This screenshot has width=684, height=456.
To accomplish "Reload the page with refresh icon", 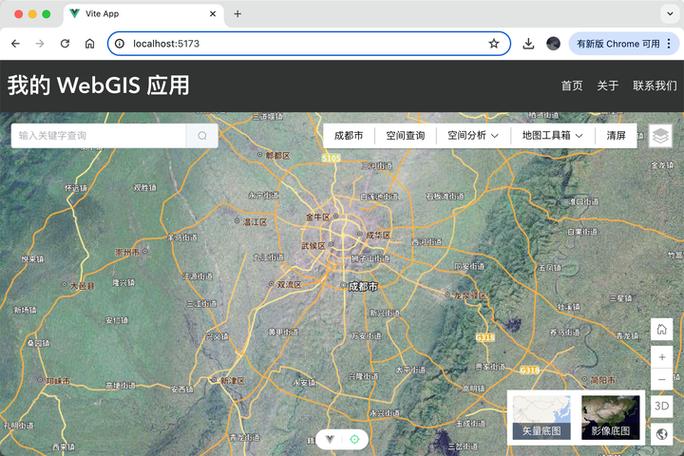I will 65,44.
